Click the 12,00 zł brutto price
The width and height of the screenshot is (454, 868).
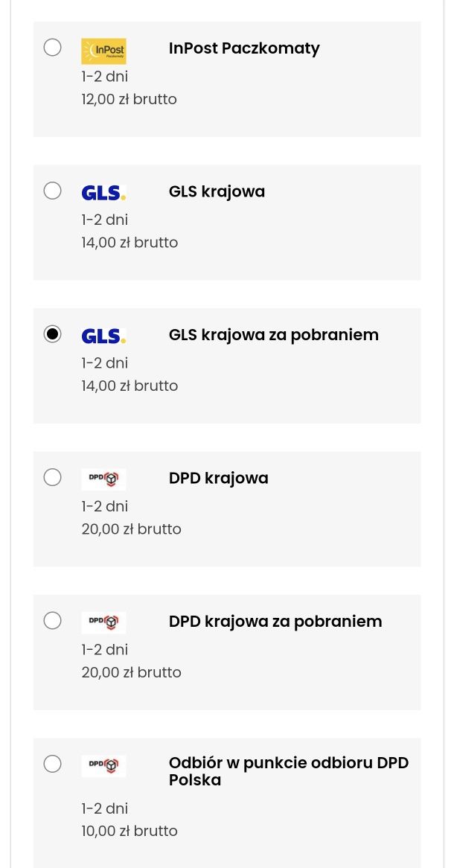point(129,100)
